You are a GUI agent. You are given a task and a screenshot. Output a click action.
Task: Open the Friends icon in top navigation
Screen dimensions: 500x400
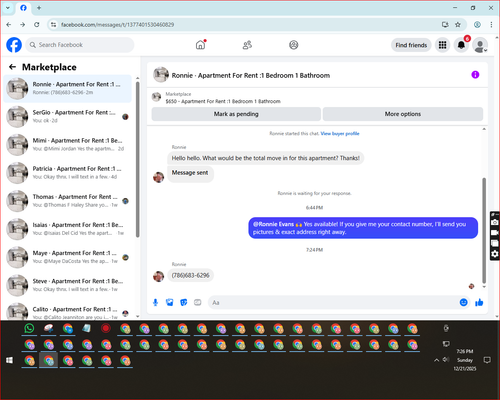247,45
